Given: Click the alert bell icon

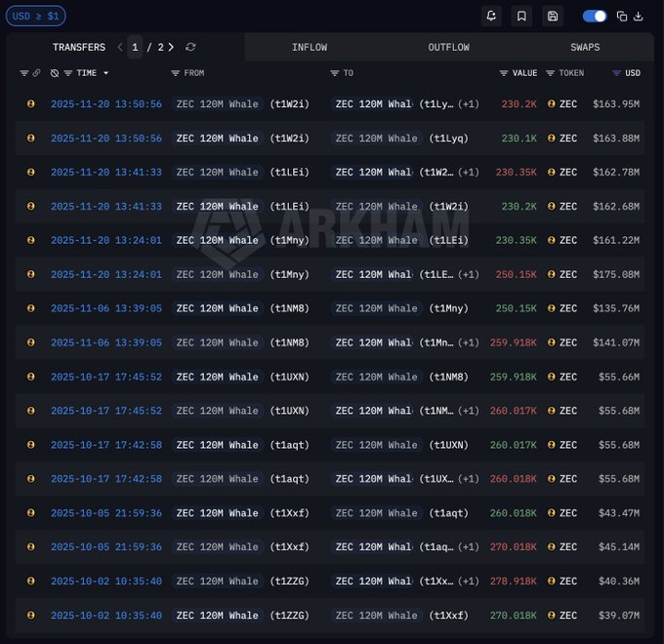Looking at the screenshot, I should pyautogui.click(x=491, y=16).
